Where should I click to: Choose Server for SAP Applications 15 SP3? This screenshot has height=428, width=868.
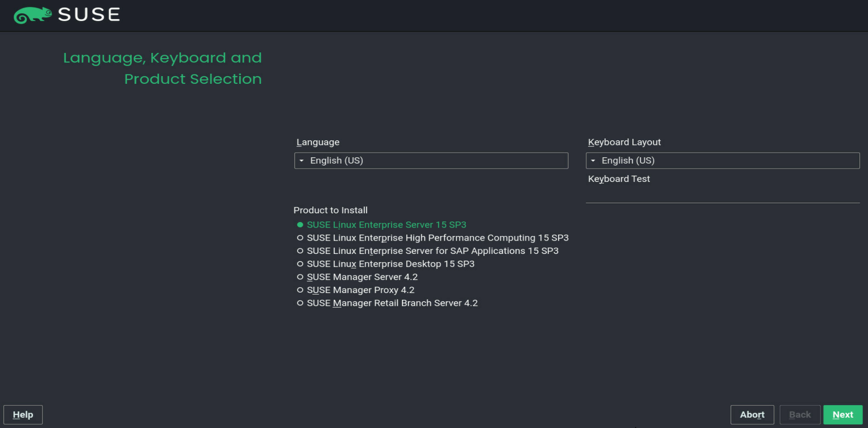(x=428, y=251)
